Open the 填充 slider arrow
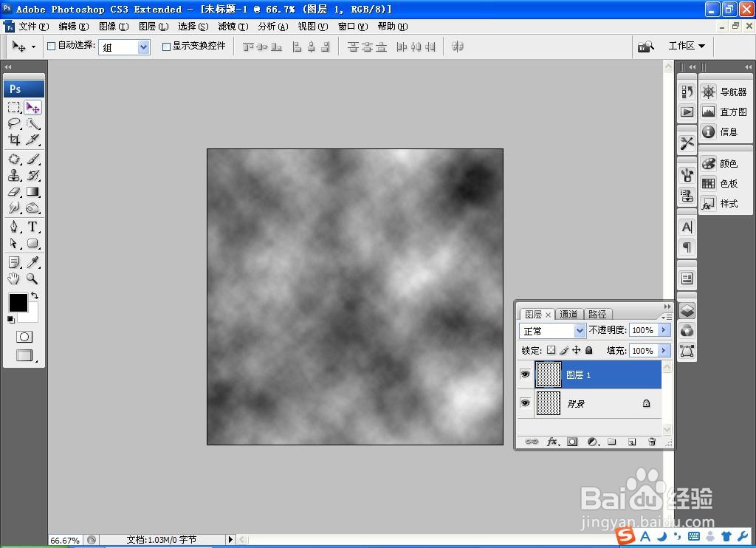 (664, 350)
